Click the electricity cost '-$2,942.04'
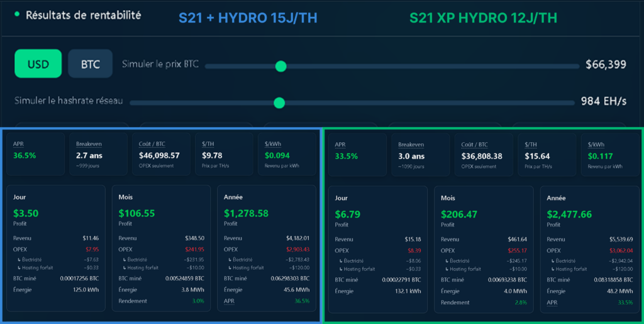644x324 pixels. pyautogui.click(x=619, y=260)
